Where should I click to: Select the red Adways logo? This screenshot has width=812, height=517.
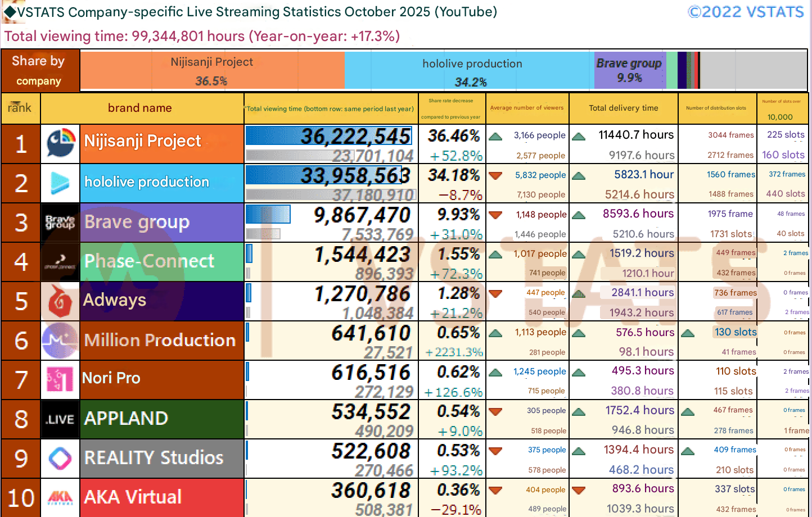click(60, 301)
